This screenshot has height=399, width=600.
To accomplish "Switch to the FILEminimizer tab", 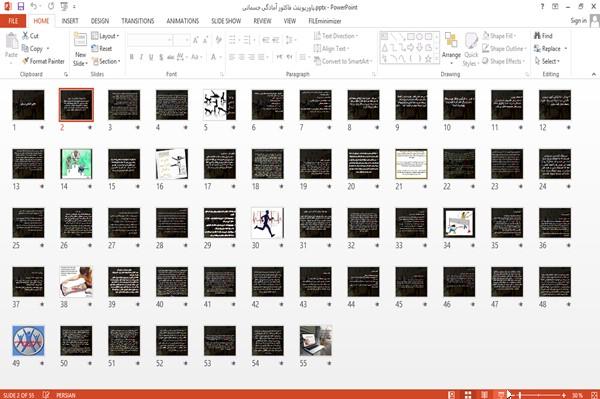I will 324,21.
